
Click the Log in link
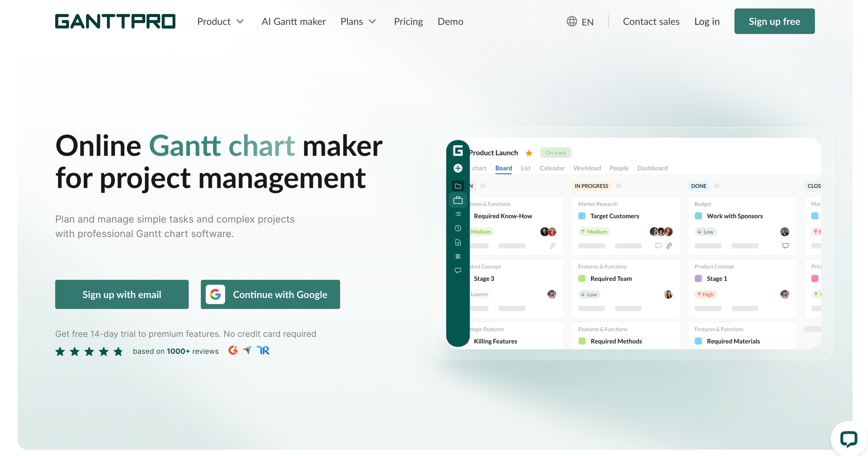706,22
